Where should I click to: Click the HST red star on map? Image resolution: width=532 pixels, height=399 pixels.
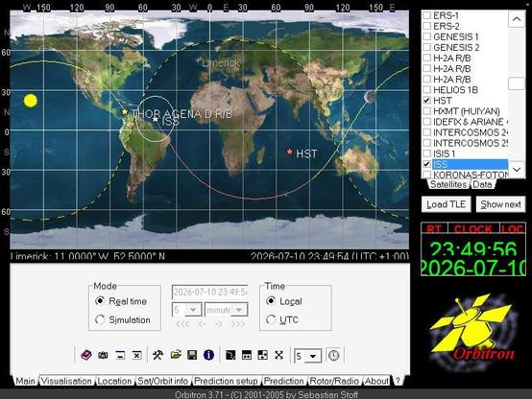click(x=289, y=152)
